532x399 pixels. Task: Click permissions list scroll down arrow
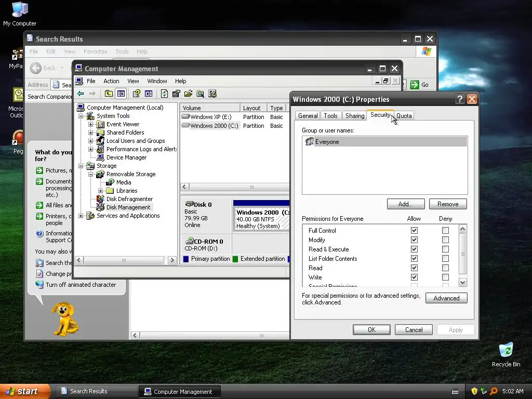pyautogui.click(x=463, y=282)
